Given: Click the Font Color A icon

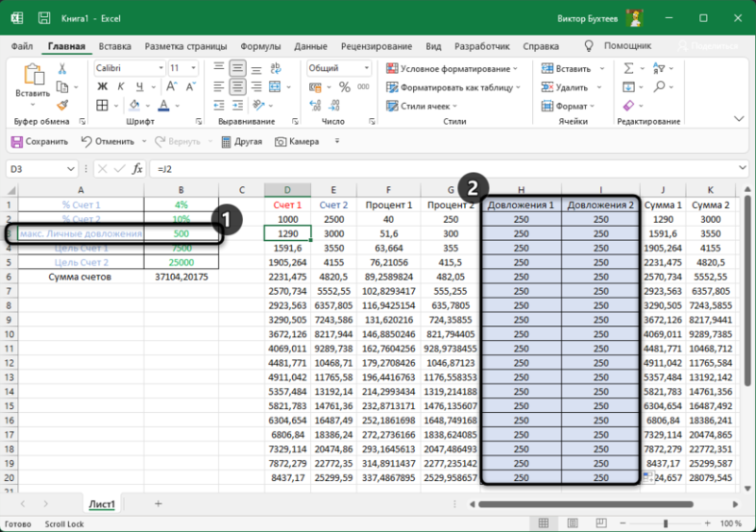Looking at the screenshot, I should (x=163, y=105).
